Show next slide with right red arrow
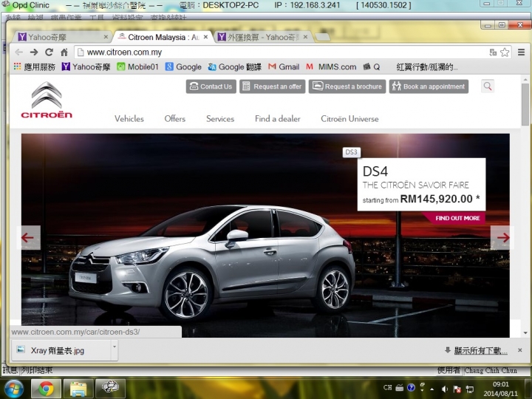Image resolution: width=532 pixels, height=399 pixels. coord(502,237)
